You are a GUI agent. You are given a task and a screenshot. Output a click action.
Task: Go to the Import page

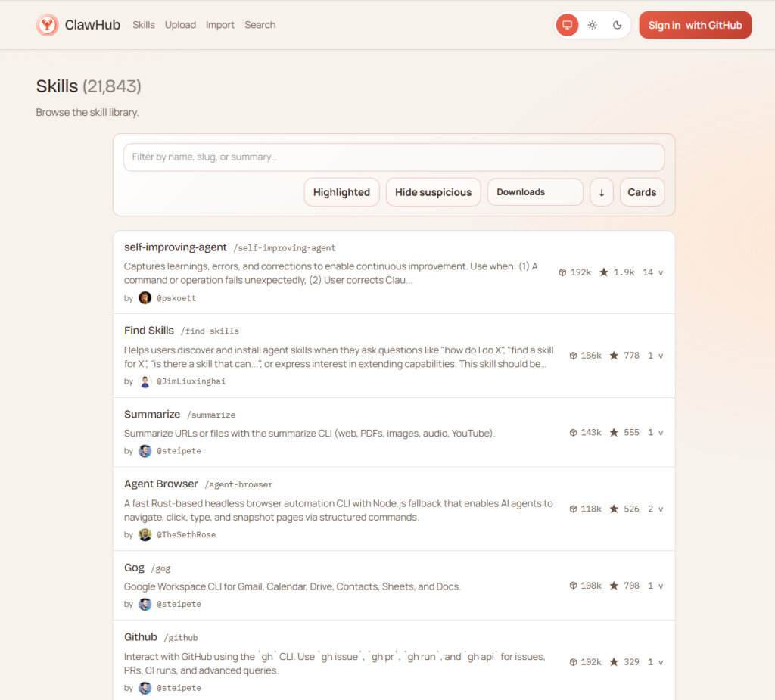tap(220, 25)
